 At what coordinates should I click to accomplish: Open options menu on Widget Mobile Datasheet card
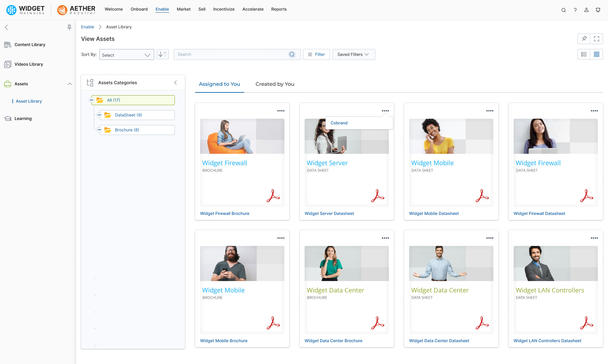pos(490,111)
